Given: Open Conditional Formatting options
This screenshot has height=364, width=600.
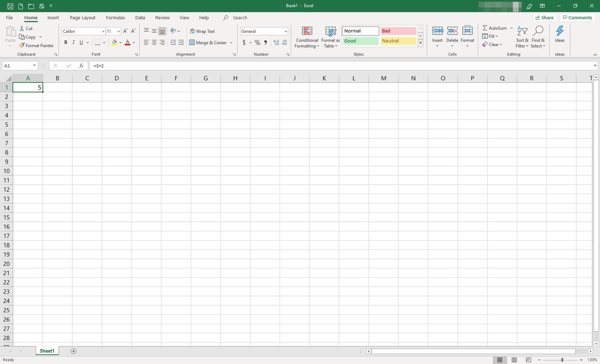Looking at the screenshot, I should [x=306, y=36].
